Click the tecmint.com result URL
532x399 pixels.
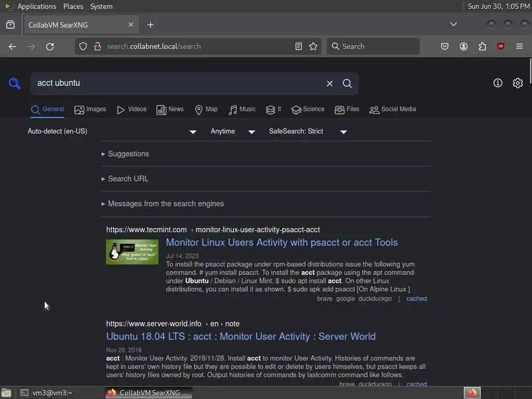213,230
